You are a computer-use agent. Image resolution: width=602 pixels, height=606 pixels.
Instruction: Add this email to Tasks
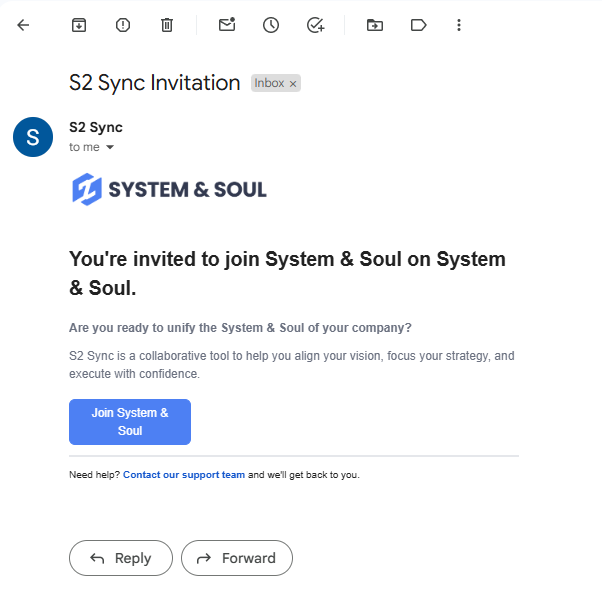pos(316,25)
